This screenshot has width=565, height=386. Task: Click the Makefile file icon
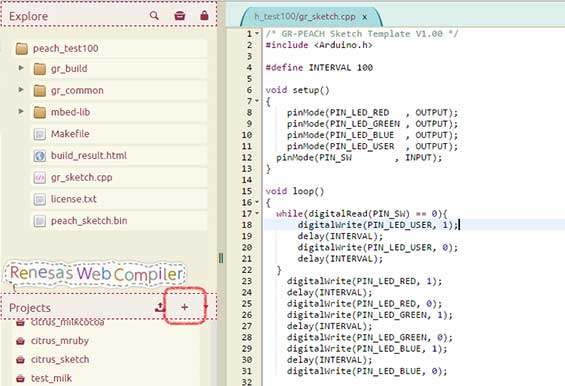[x=40, y=134]
